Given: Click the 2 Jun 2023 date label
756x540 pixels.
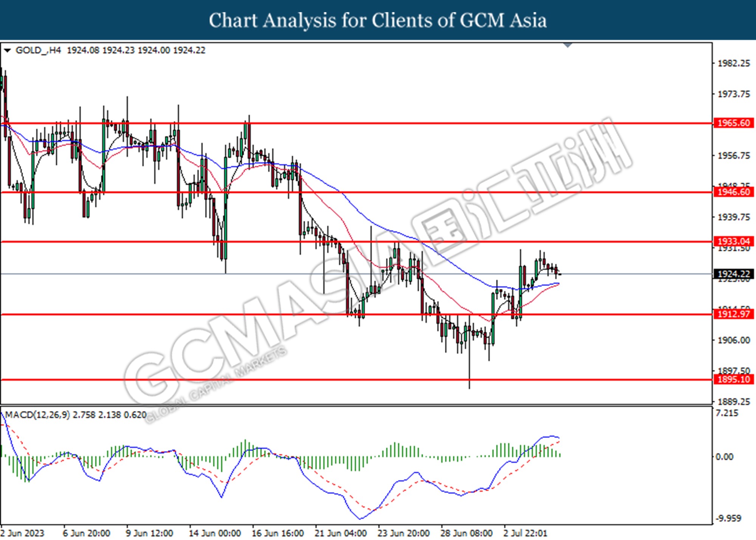Looking at the screenshot, I should (23, 533).
